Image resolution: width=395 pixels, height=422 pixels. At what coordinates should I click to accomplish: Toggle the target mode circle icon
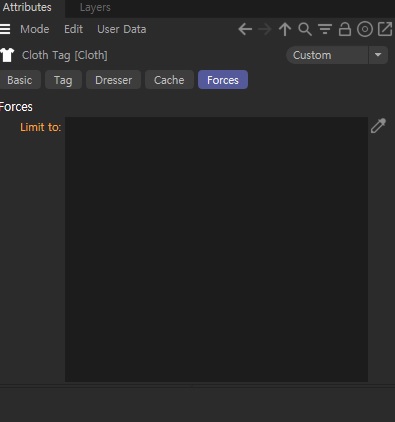[365, 29]
